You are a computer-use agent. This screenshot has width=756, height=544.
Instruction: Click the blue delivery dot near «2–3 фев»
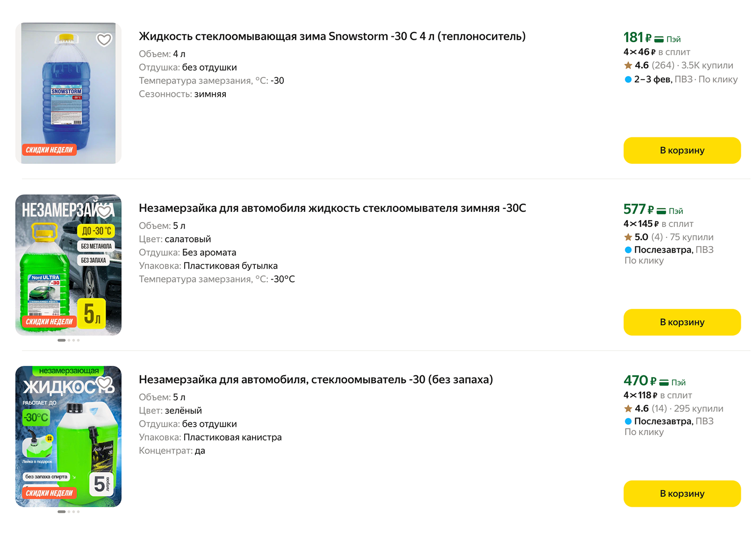pyautogui.click(x=627, y=78)
